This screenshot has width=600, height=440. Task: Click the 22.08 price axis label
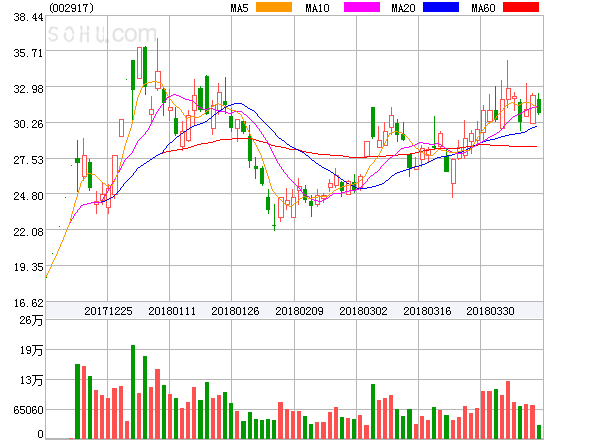(x=28, y=232)
